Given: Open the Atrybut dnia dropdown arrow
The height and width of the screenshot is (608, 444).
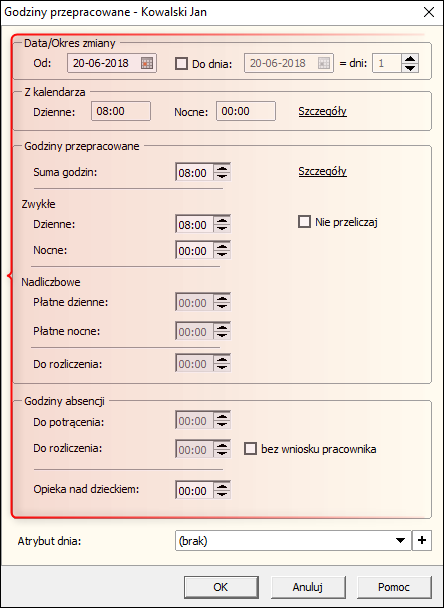Looking at the screenshot, I should (401, 541).
